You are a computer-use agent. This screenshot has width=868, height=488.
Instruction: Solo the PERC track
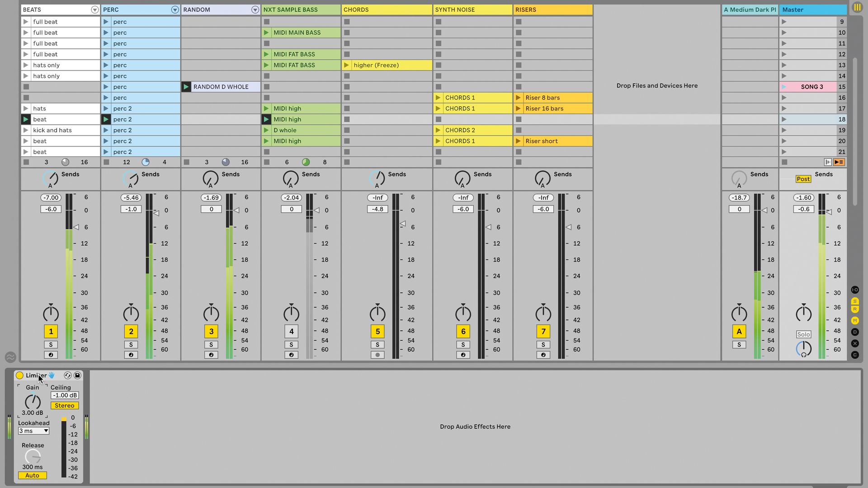click(131, 344)
